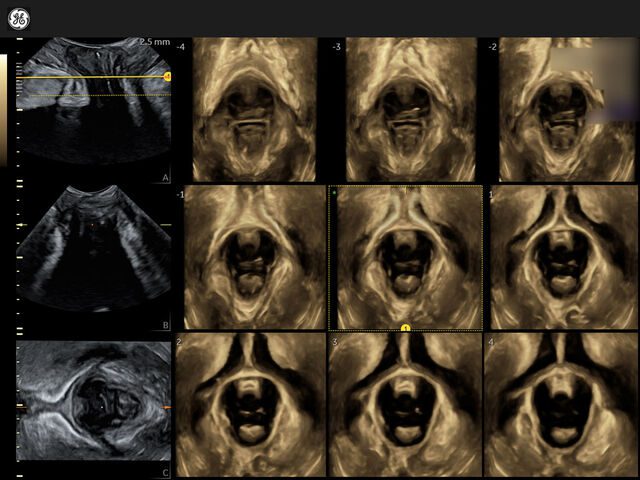Click the plane C label corner
The height and width of the screenshot is (480, 640).
pos(164,471)
